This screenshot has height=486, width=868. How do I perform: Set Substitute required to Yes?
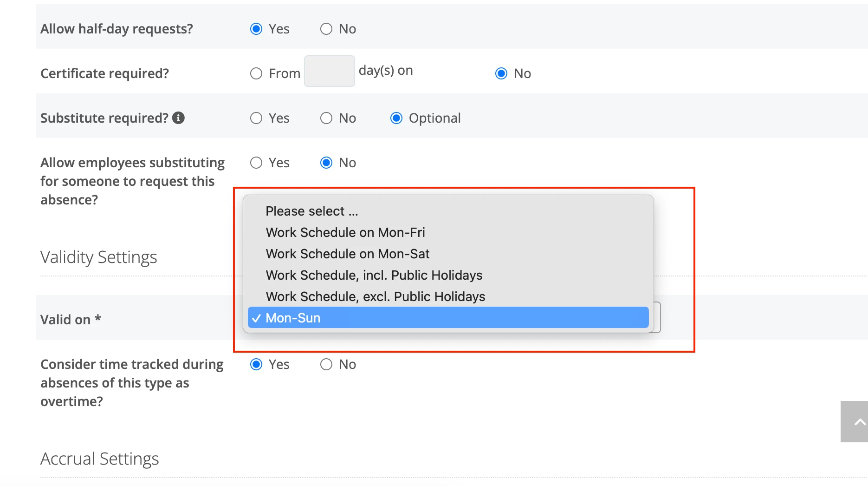click(256, 118)
